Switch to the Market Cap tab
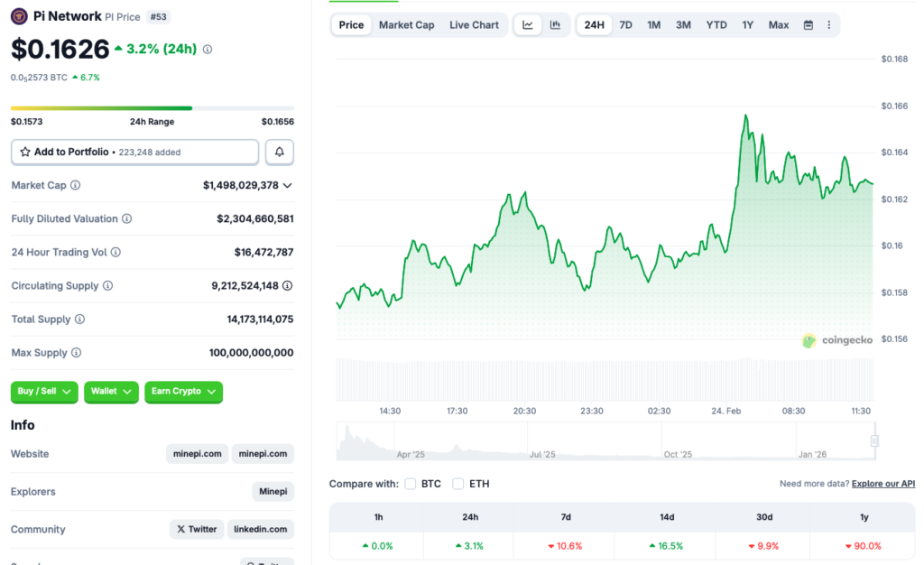The image size is (924, 565). point(407,24)
